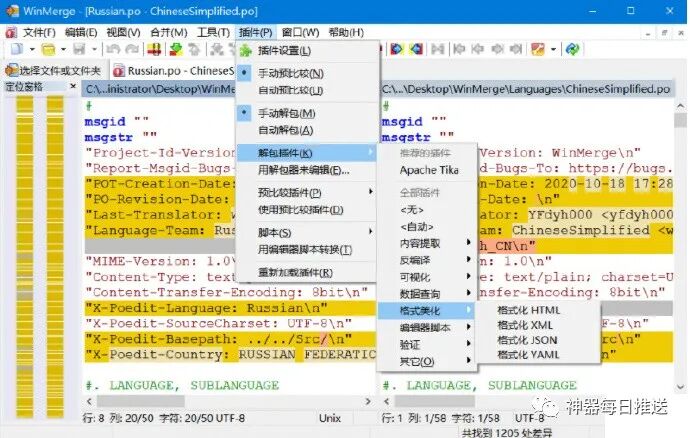Click the Redo toolbar icon
The image size is (690, 438).
pyautogui.click(x=132, y=49)
